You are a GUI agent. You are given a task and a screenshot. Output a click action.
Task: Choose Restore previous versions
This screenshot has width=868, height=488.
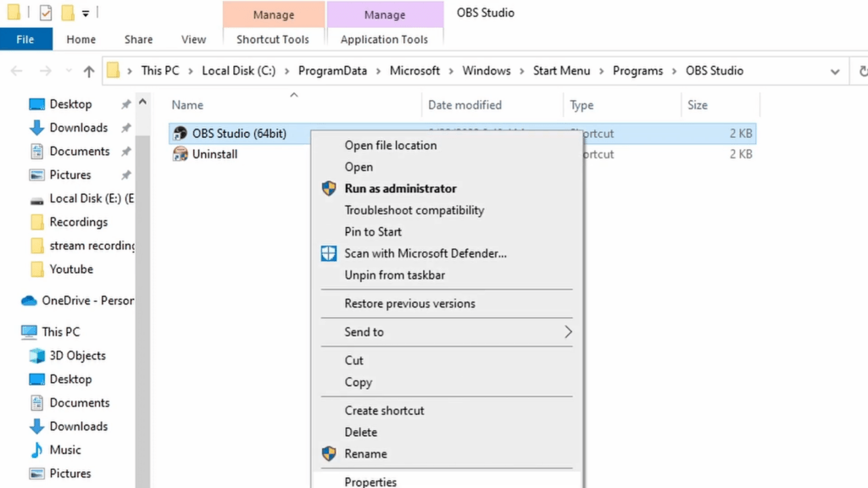click(x=409, y=304)
